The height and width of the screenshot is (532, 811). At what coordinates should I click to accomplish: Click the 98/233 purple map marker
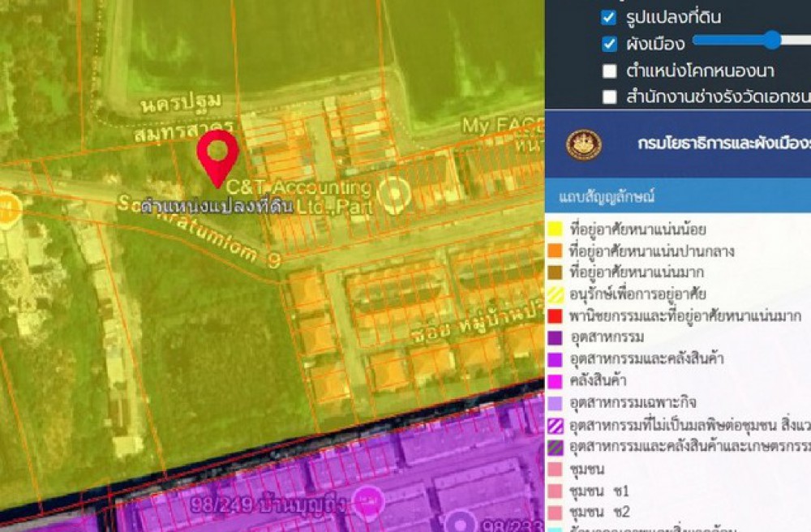(464, 523)
